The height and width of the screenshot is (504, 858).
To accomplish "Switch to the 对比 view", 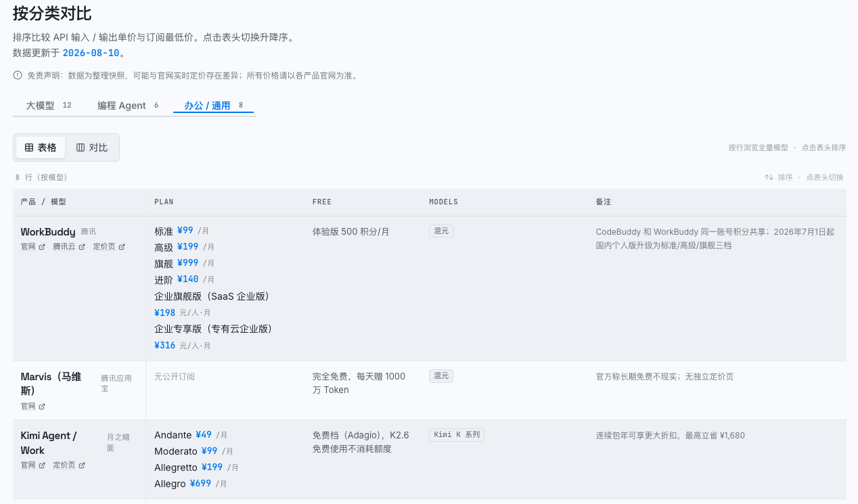I will (92, 147).
